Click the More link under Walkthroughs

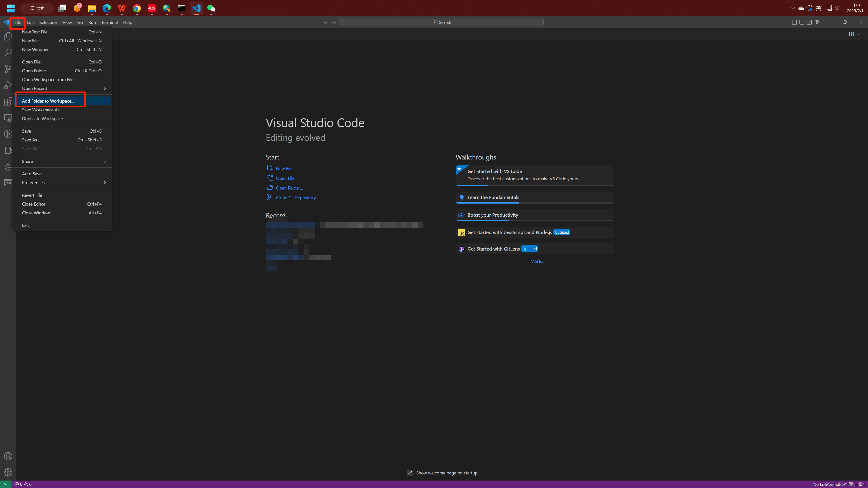tap(536, 261)
